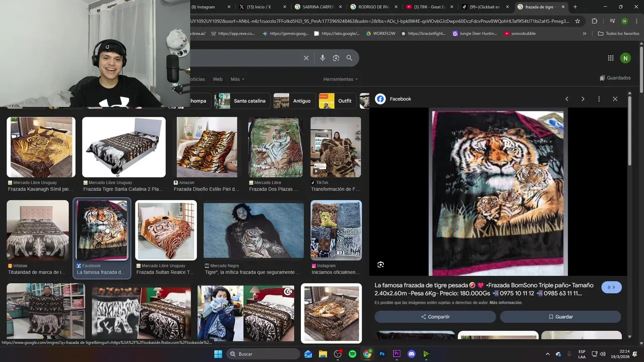Image resolution: width=644 pixels, height=362 pixels.
Task: Open a new browser tab
Action: tap(575, 7)
